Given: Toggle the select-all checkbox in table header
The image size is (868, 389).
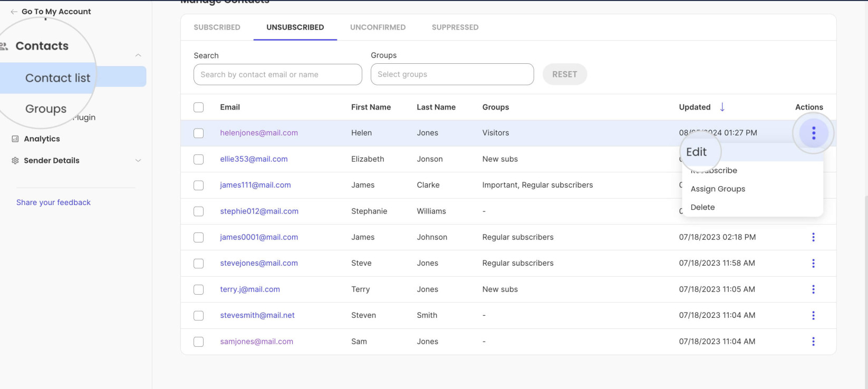Looking at the screenshot, I should point(198,107).
